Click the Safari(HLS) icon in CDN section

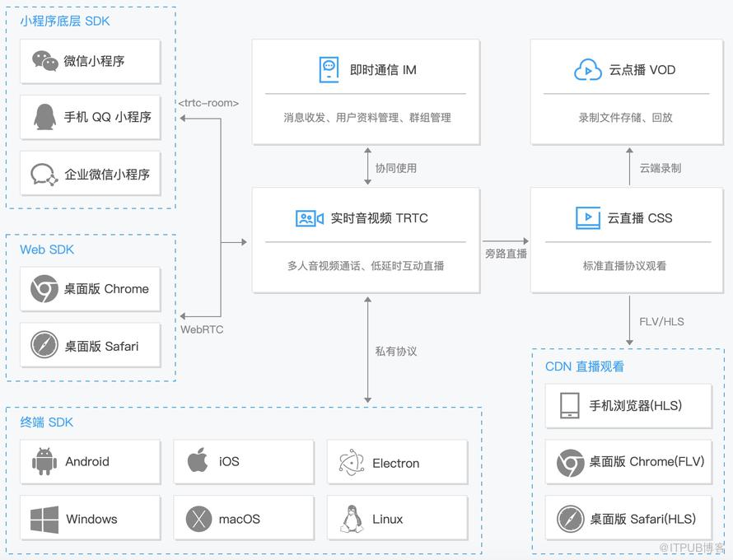[x=570, y=519]
